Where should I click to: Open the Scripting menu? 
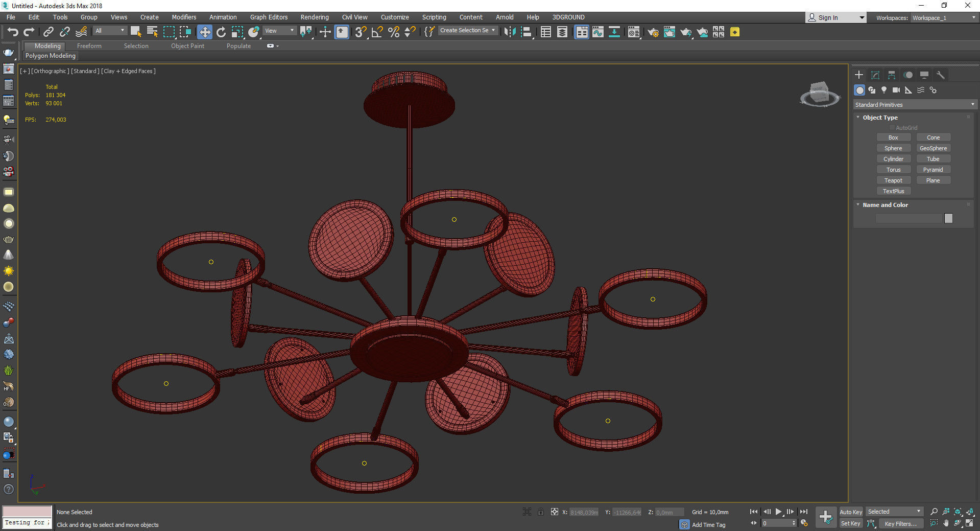434,17
